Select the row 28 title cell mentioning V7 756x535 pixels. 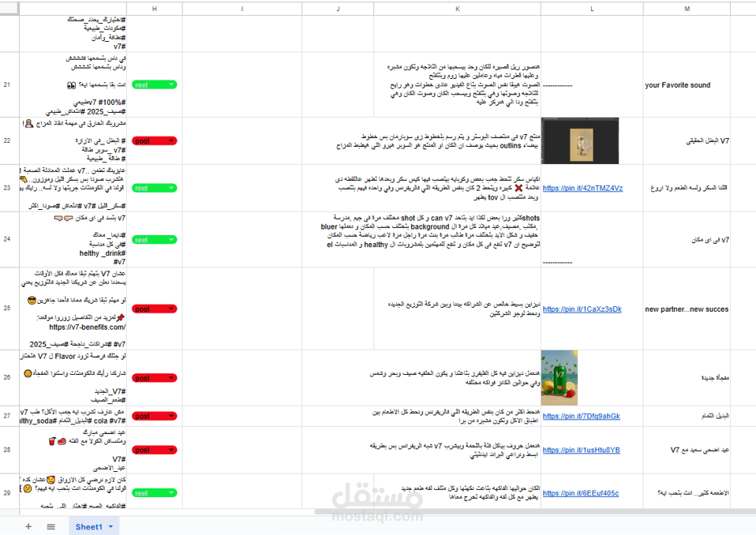687,450
